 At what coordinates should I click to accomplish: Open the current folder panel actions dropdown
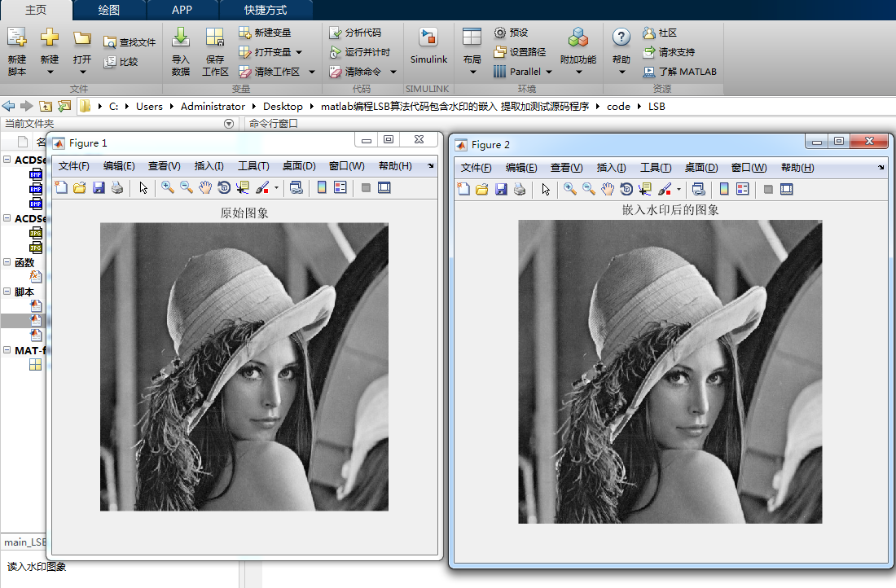pyautogui.click(x=229, y=124)
